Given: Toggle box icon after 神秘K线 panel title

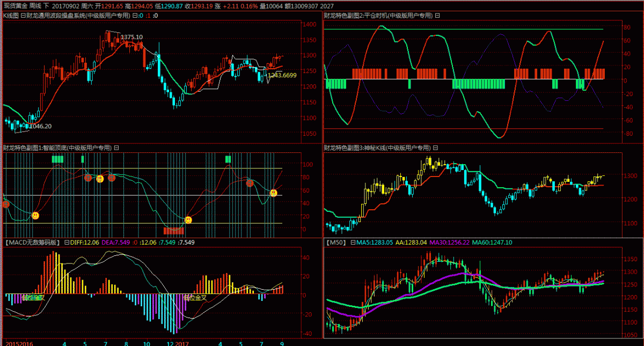Looking at the screenshot, I should point(436,148).
